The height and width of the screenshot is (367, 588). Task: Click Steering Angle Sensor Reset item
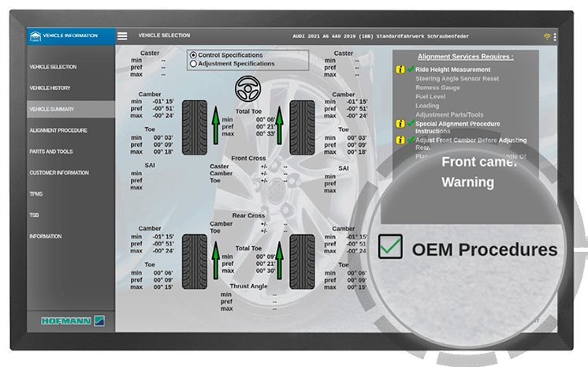[x=457, y=78]
